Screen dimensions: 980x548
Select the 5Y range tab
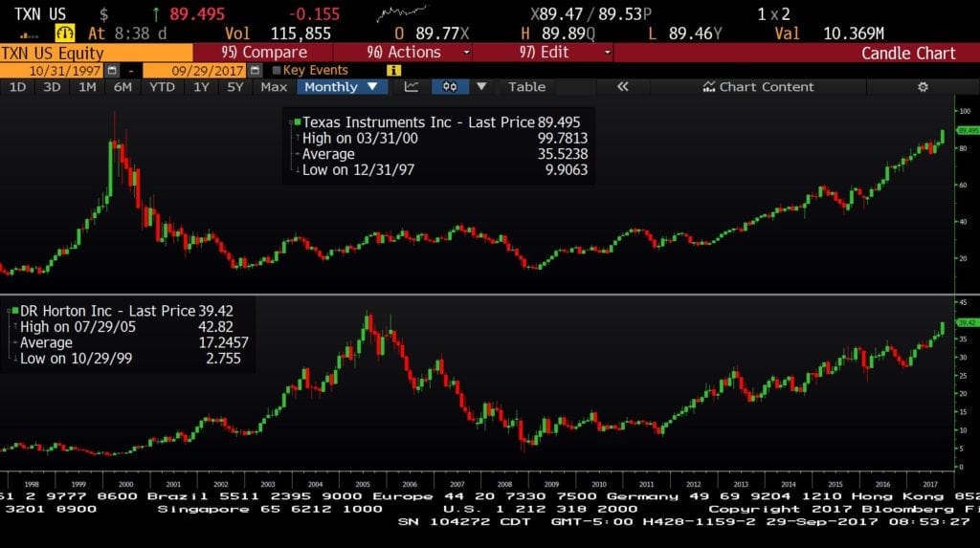(x=235, y=87)
